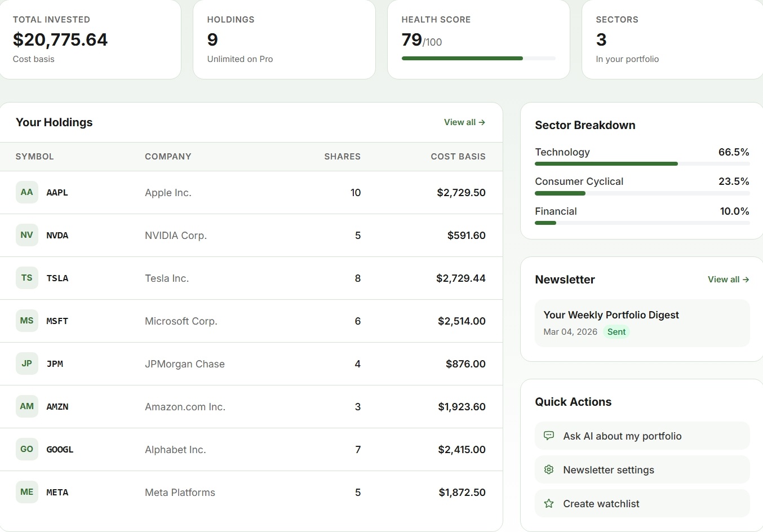Click the Sector Breakdown heading
The height and width of the screenshot is (532, 763).
point(585,125)
